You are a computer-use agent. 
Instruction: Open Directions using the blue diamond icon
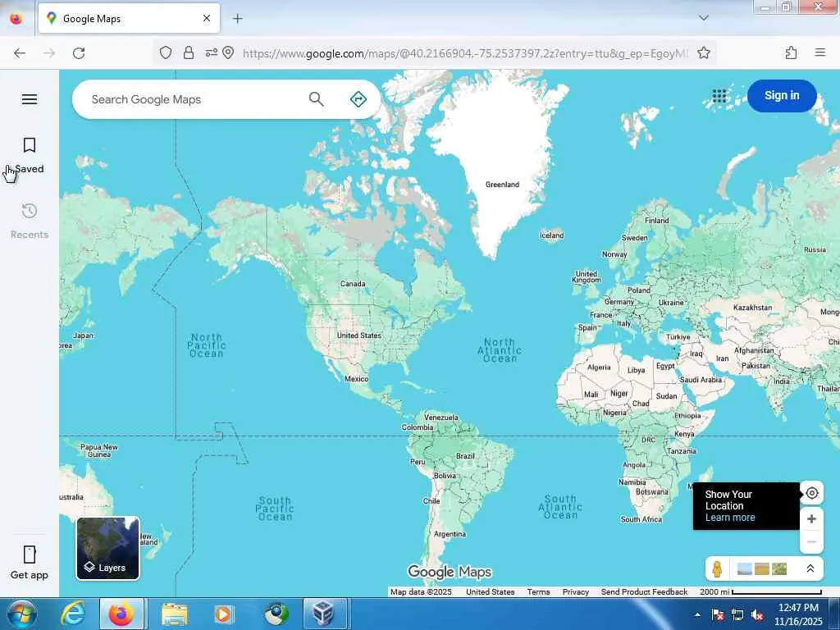tap(358, 99)
